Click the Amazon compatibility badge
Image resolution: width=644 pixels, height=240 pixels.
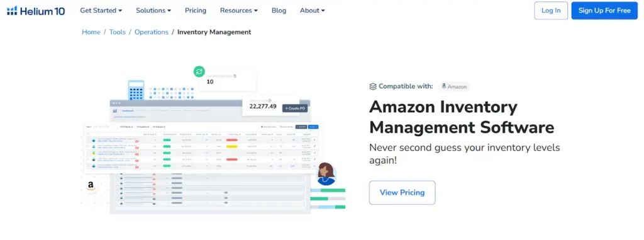pos(453,86)
